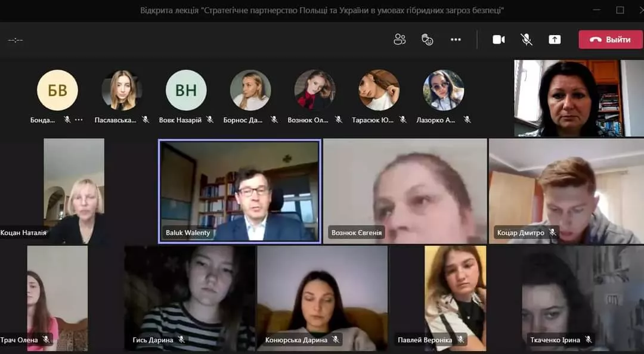Toggle the camera on or off
Image resolution: width=644 pixels, height=354 pixels.
coord(499,39)
